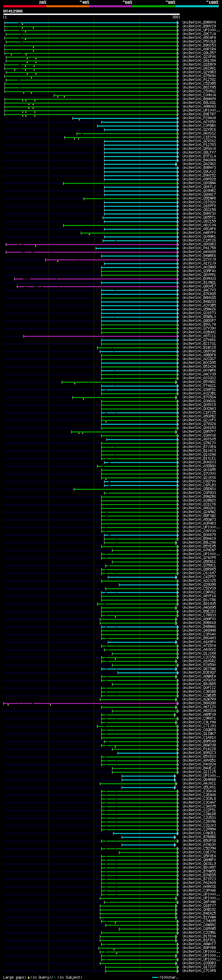This screenshot has height=980, width=222.
Task: Open hit UniRef100_P50318
Action: 199,41
